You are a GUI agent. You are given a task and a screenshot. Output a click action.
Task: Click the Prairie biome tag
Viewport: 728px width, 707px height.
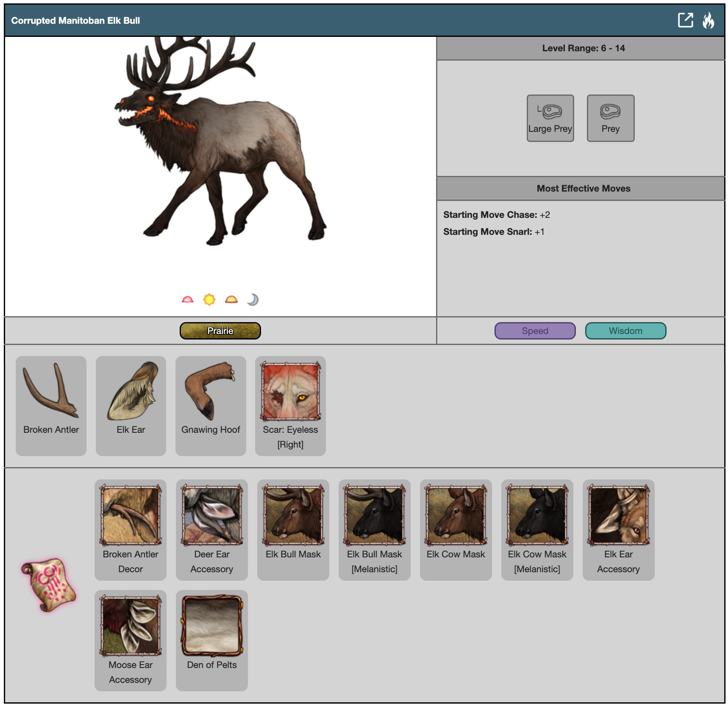(220, 331)
